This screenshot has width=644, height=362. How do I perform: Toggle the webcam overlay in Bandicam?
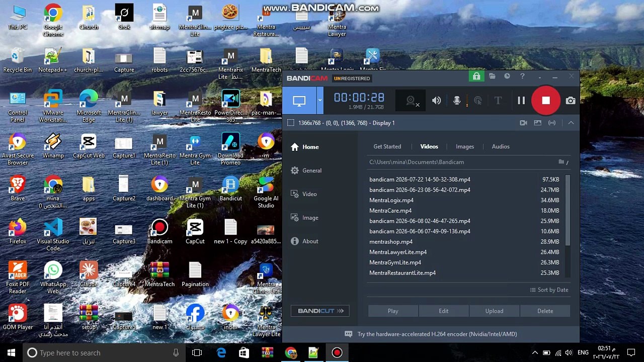[x=411, y=101]
